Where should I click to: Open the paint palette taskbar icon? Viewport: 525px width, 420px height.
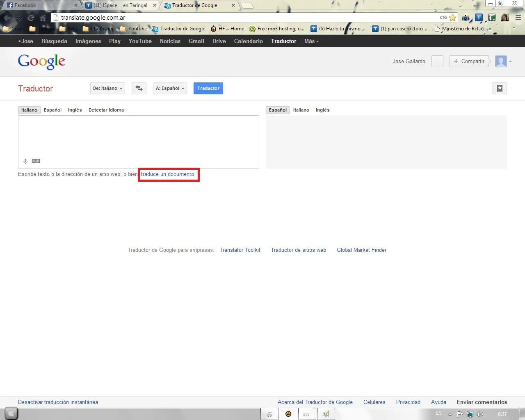point(326,414)
